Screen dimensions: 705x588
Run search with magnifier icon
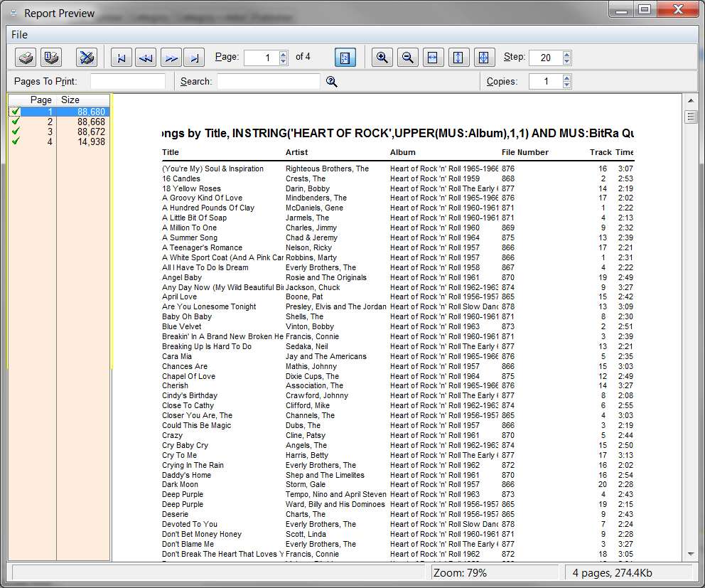[332, 82]
